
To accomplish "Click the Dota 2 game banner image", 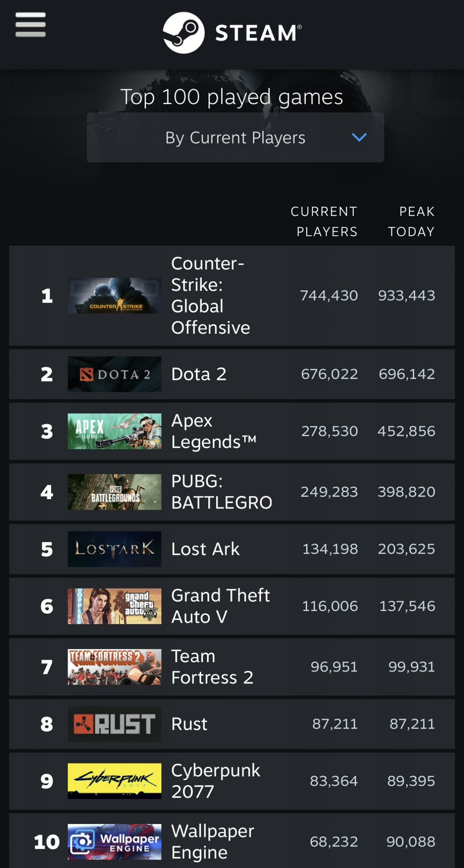I will (115, 374).
